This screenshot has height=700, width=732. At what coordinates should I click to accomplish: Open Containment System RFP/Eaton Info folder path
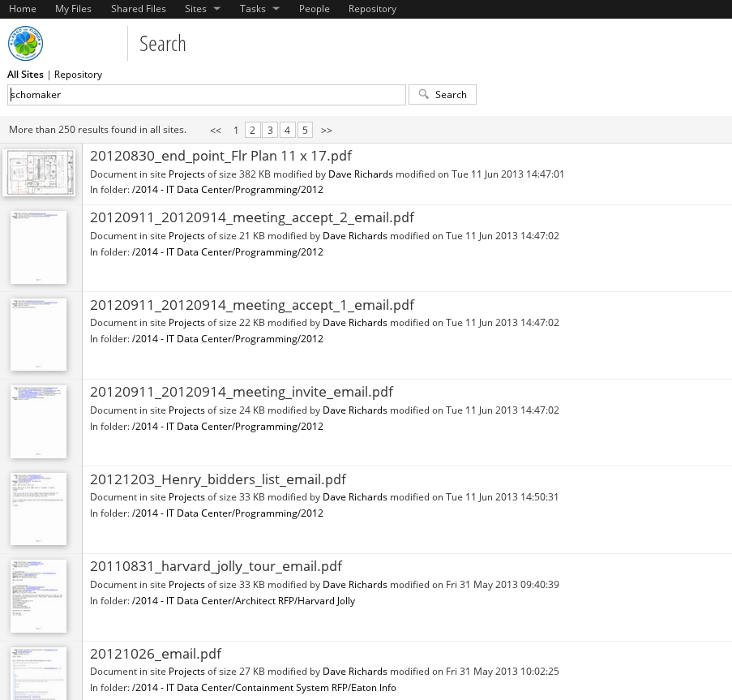pyautogui.click(x=263, y=688)
